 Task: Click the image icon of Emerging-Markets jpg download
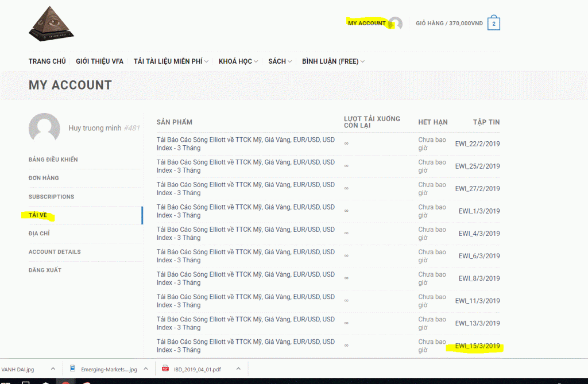coord(73,369)
